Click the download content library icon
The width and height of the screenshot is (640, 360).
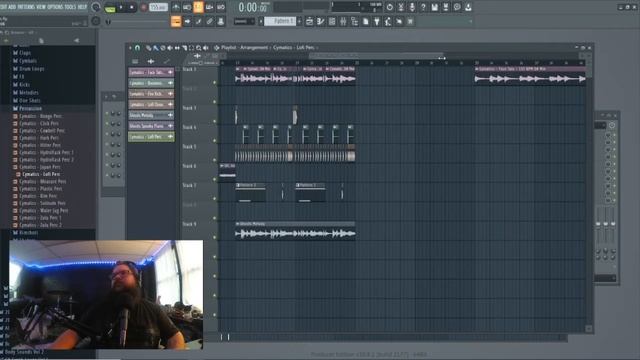point(468,7)
